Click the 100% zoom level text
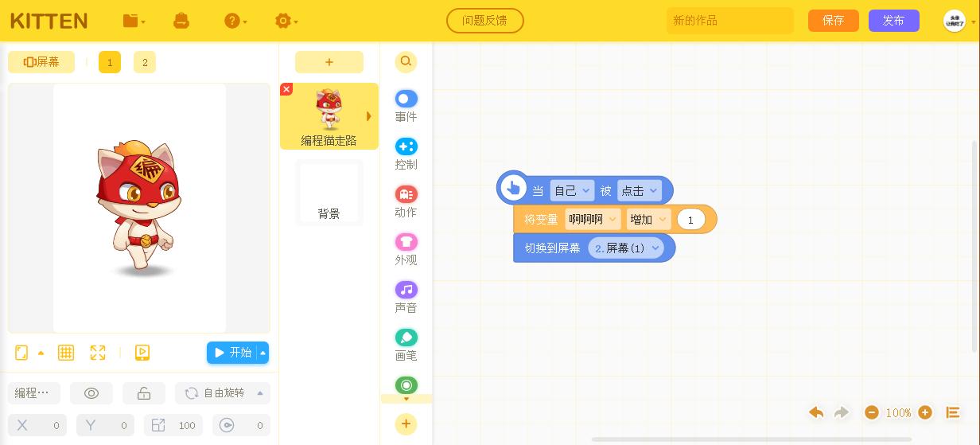This screenshot has height=445, width=980. coord(898,412)
